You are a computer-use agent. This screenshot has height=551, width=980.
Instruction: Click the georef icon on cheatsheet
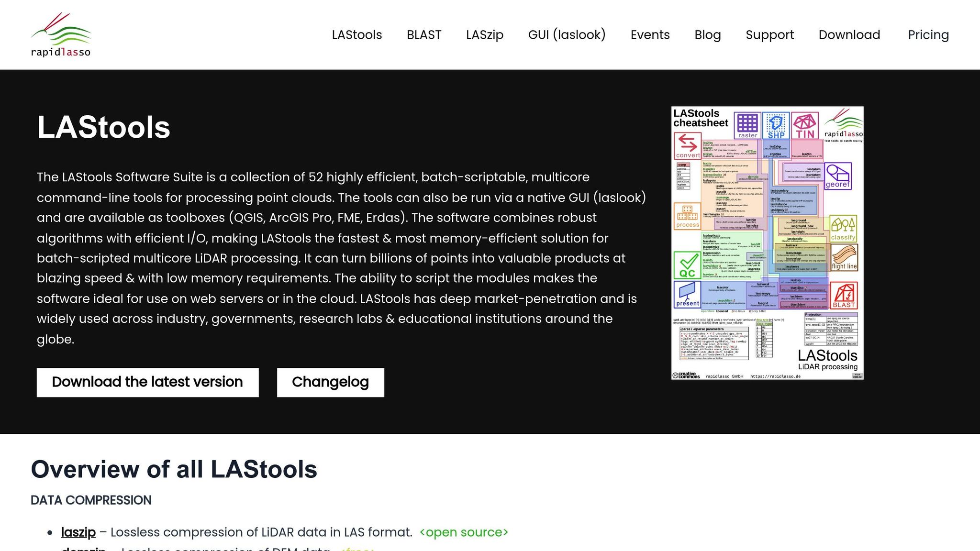tap(837, 176)
